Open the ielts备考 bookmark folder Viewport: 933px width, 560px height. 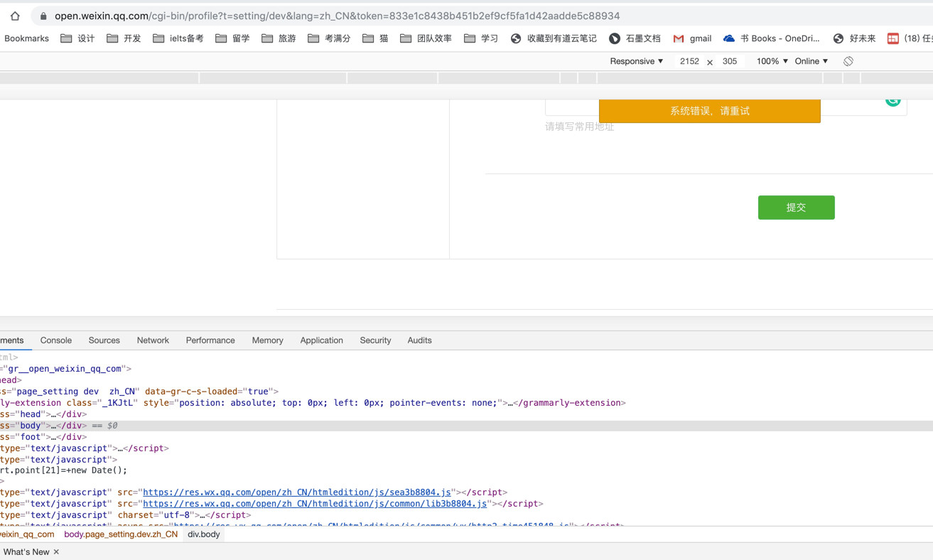178,38
